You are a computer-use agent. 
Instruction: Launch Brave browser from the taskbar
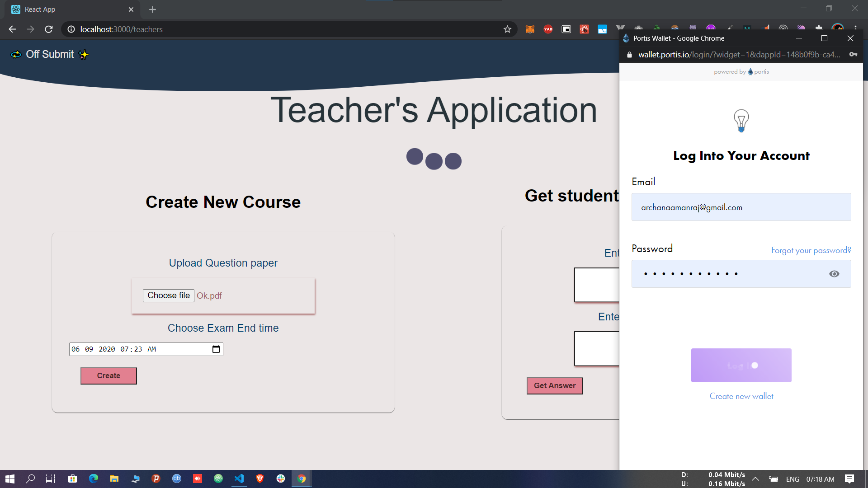point(260,479)
